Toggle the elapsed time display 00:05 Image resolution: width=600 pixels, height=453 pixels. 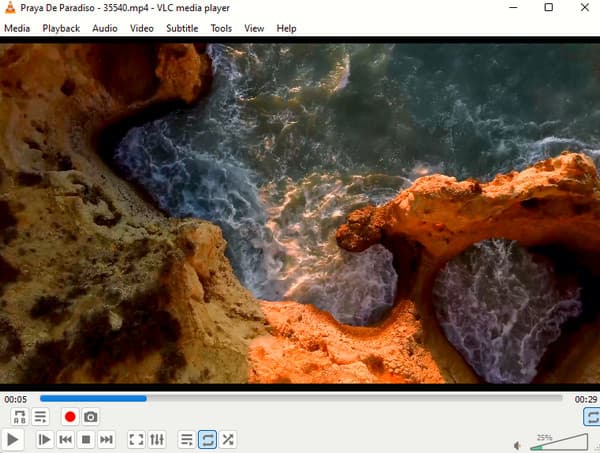pos(16,399)
